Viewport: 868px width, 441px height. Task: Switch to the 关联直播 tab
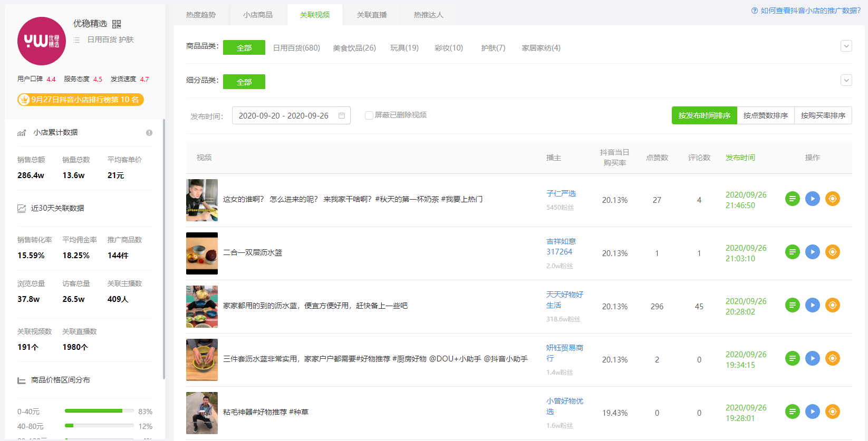(x=372, y=15)
